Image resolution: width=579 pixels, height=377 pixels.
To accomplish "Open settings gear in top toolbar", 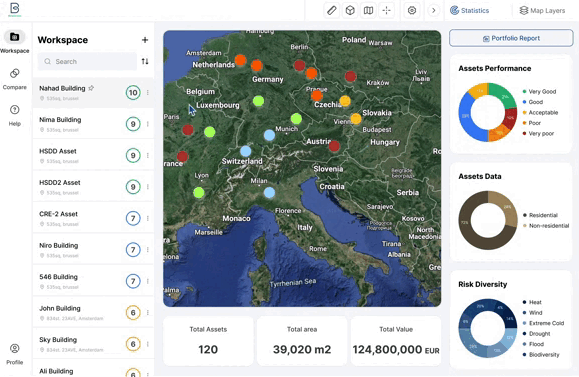I will point(412,10).
